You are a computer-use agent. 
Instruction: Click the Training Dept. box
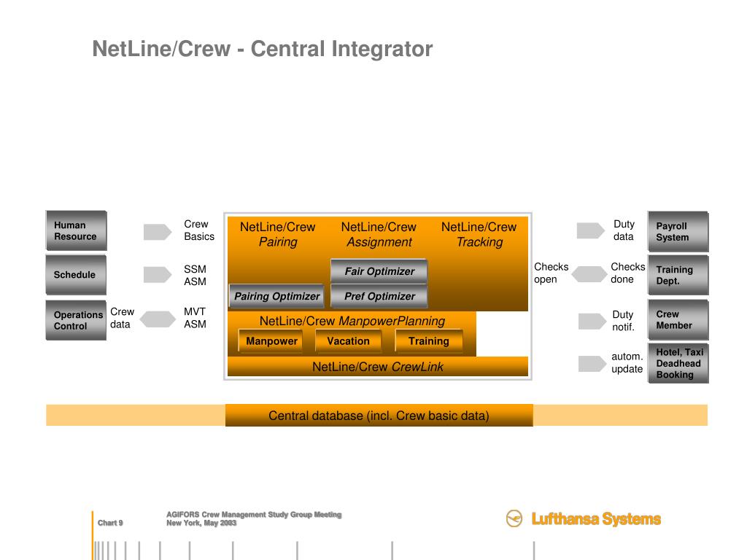click(x=678, y=275)
